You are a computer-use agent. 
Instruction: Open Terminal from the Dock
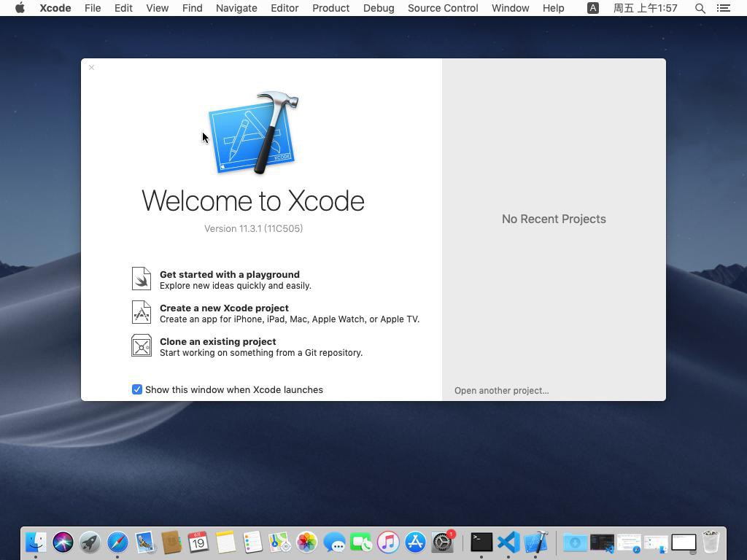click(481, 542)
